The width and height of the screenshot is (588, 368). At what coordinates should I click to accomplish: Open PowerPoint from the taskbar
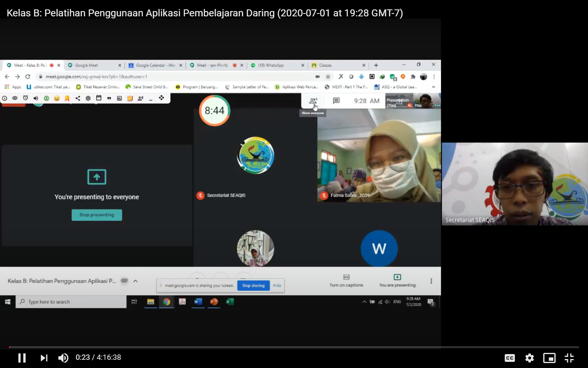(214, 302)
